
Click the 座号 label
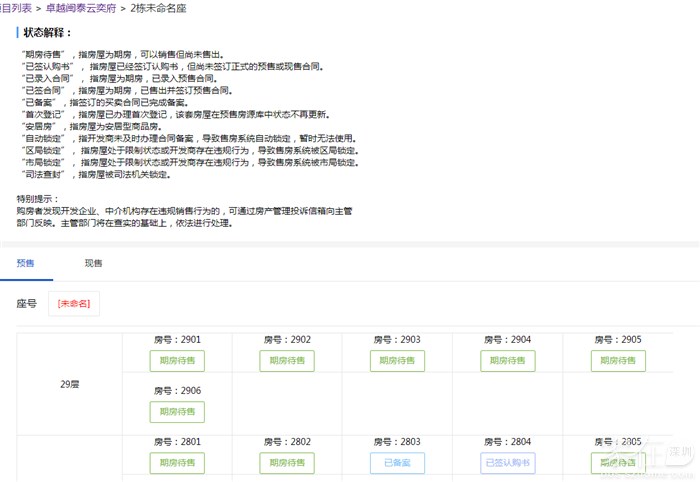click(28, 303)
